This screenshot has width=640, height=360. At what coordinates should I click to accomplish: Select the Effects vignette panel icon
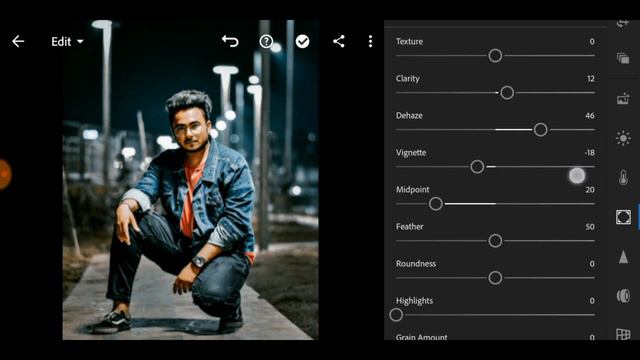[x=623, y=217]
